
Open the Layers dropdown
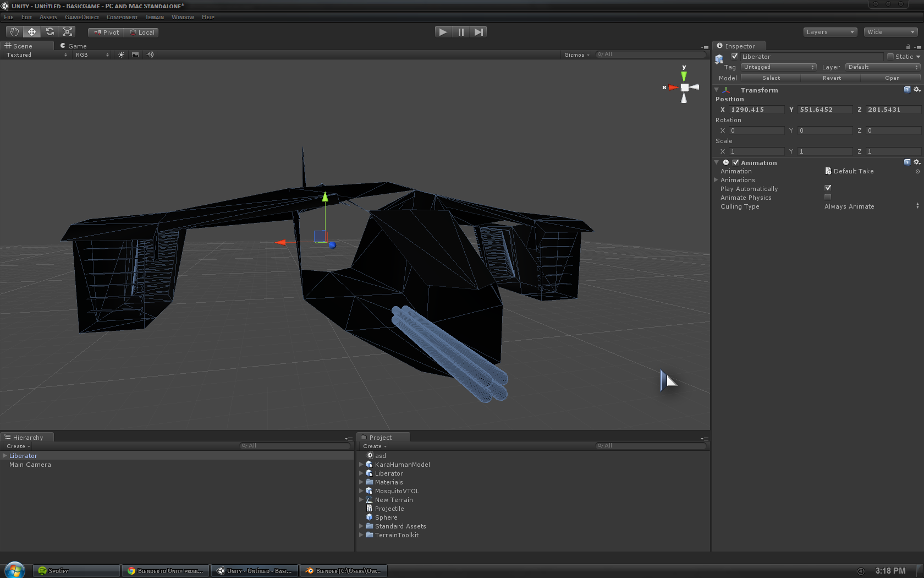[x=830, y=32]
